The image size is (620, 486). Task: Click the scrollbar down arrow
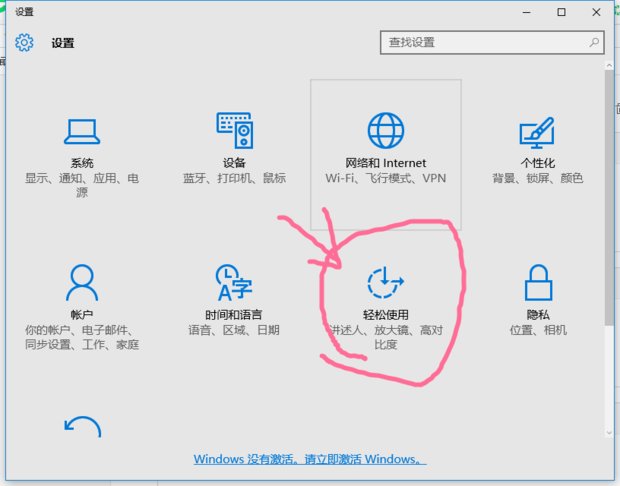pyautogui.click(x=609, y=433)
